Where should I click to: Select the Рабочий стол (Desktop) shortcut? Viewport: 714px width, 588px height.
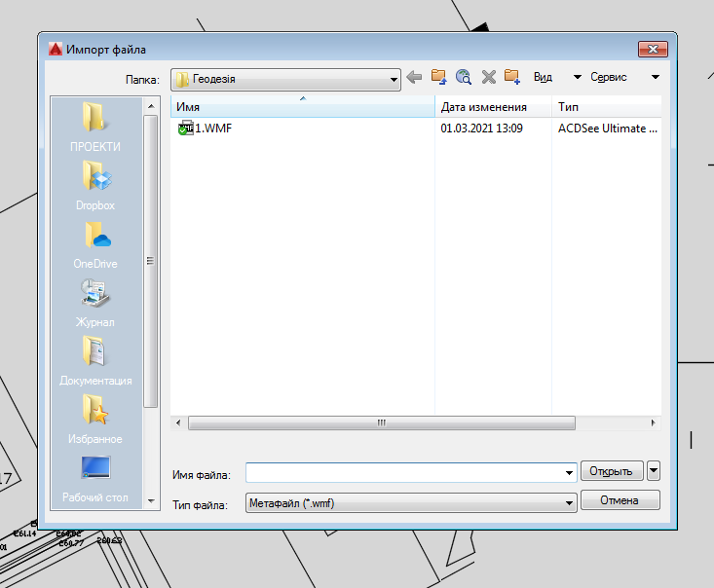95,477
